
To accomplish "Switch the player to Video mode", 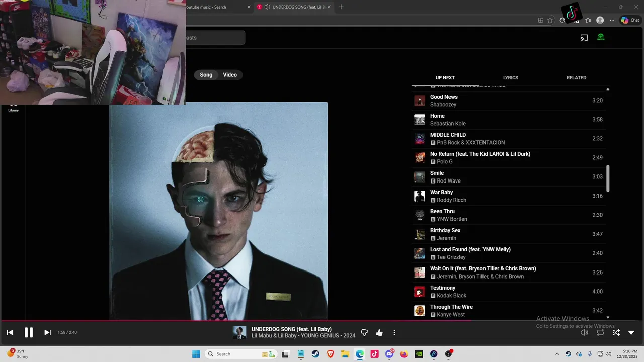I will [x=230, y=75].
